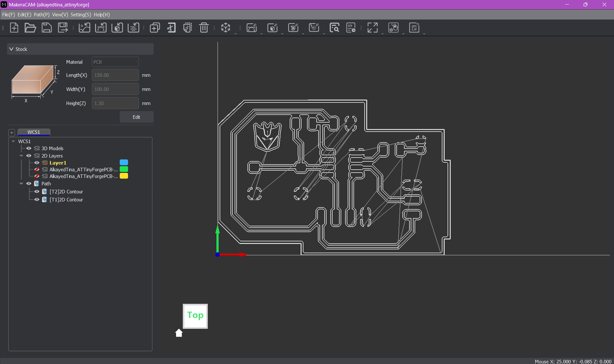
Task: Click the blue Layer1 color swatch
Action: tap(124, 162)
